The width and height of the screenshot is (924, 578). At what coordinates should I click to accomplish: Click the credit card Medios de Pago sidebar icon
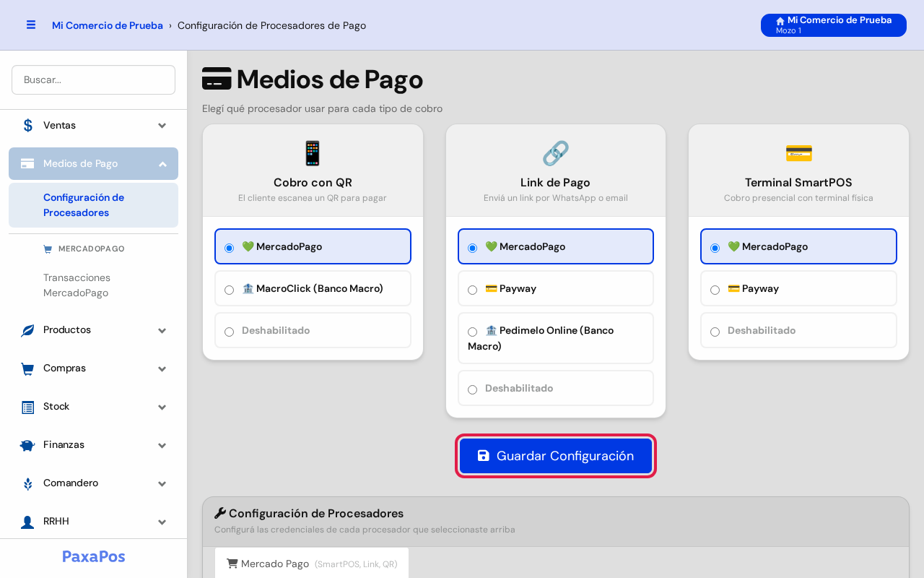click(27, 163)
